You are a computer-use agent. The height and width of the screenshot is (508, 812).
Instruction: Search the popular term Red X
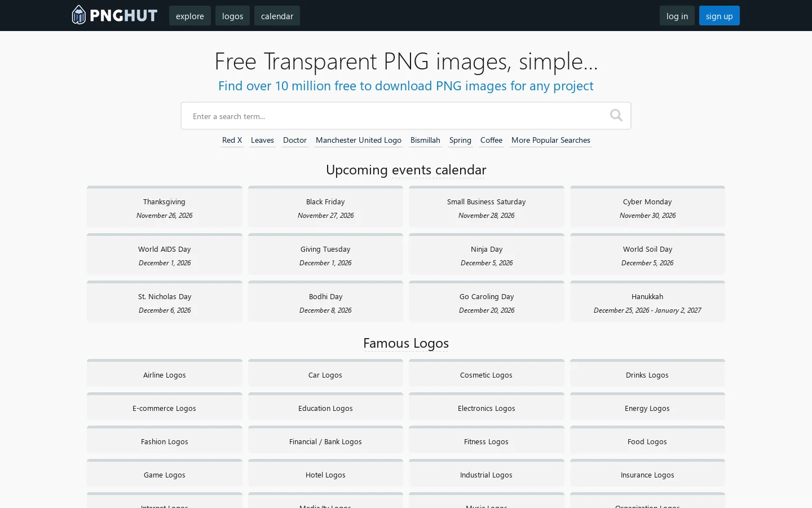point(232,141)
